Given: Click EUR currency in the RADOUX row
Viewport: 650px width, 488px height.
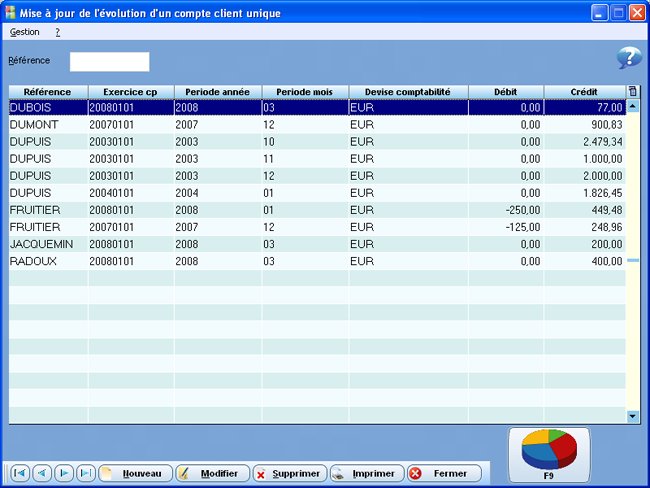Looking at the screenshot, I should point(362,261).
